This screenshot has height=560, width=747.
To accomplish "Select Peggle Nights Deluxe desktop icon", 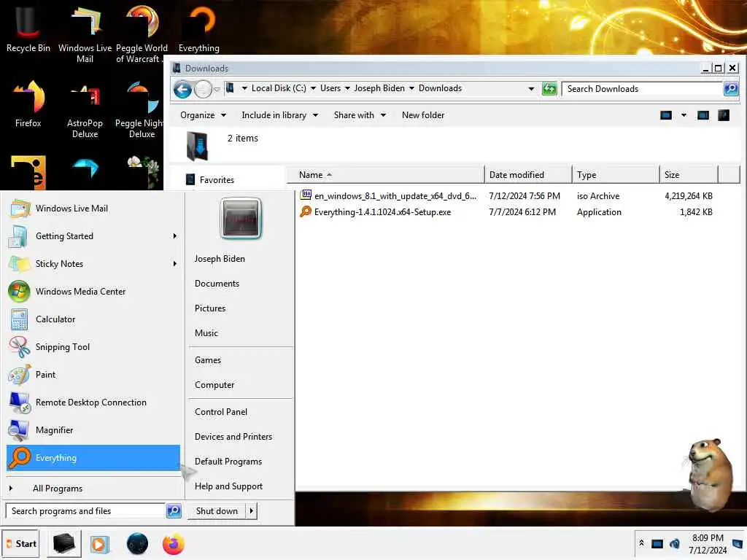I will 139,109.
